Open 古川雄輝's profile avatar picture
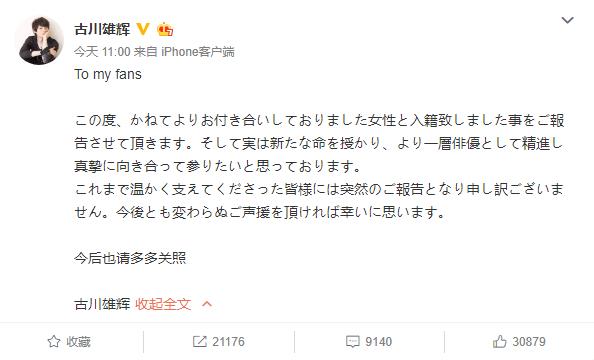Screen dimensions: 594x360 click(x=39, y=40)
